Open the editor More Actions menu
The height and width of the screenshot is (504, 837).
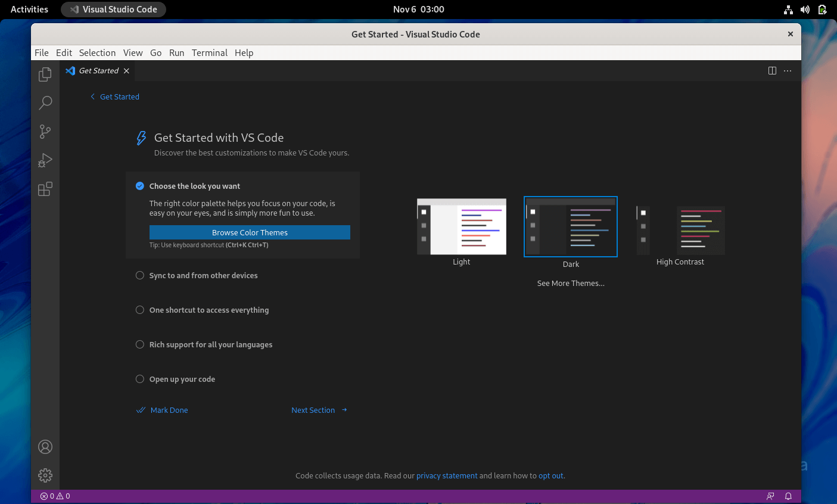[x=787, y=70]
